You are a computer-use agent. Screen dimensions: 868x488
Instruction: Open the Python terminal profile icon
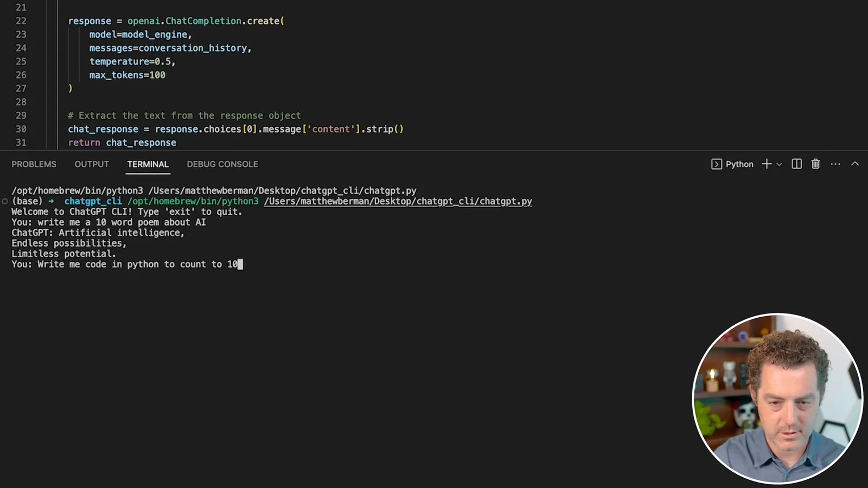[717, 164]
